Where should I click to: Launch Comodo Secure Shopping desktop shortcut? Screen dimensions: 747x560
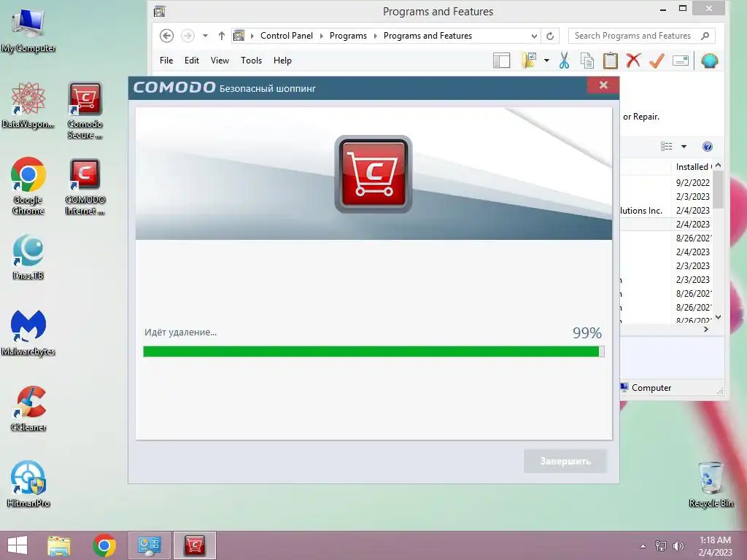[85, 111]
